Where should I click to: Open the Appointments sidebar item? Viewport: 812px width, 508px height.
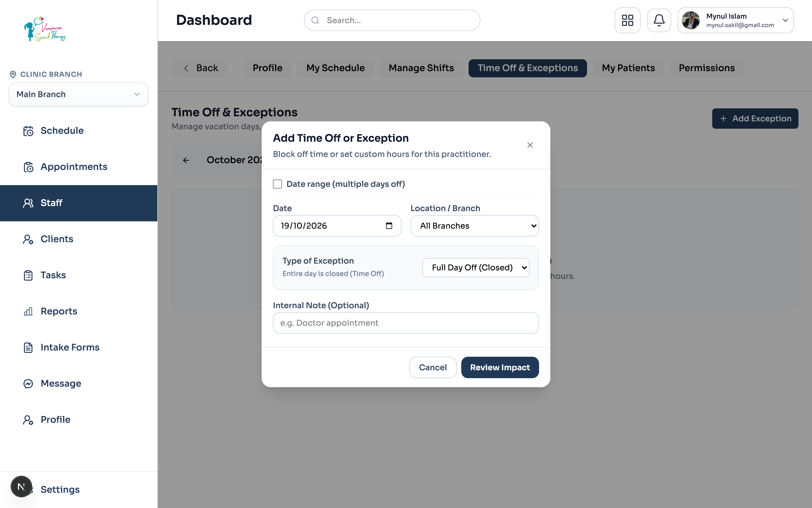point(78,167)
